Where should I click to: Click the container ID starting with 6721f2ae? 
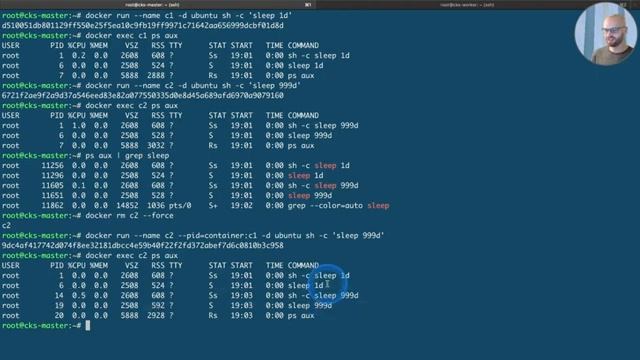pos(142,96)
